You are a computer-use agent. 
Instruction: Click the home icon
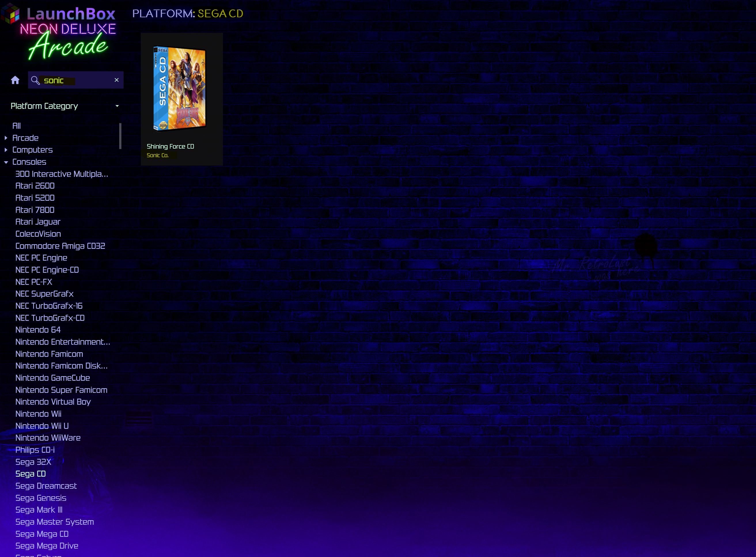[15, 80]
